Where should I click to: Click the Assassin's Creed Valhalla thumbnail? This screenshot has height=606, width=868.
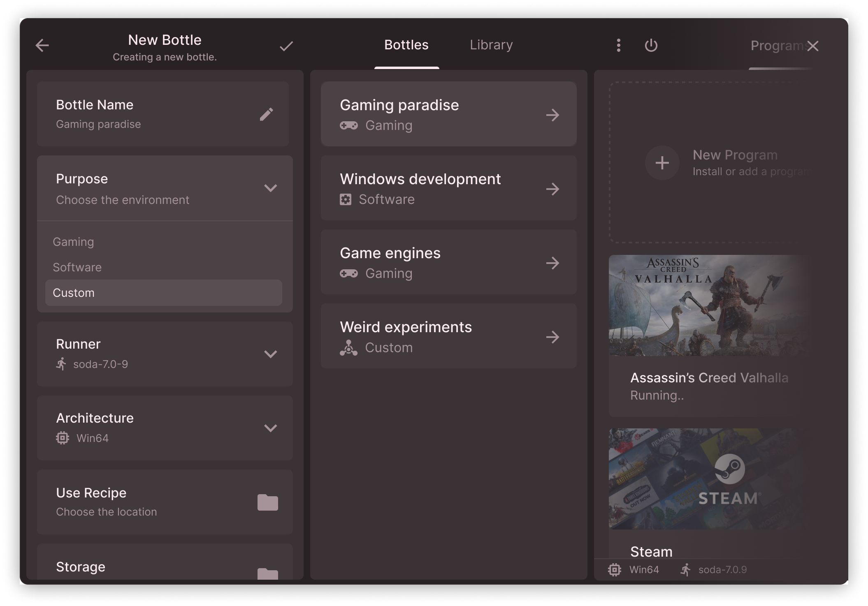(x=708, y=305)
